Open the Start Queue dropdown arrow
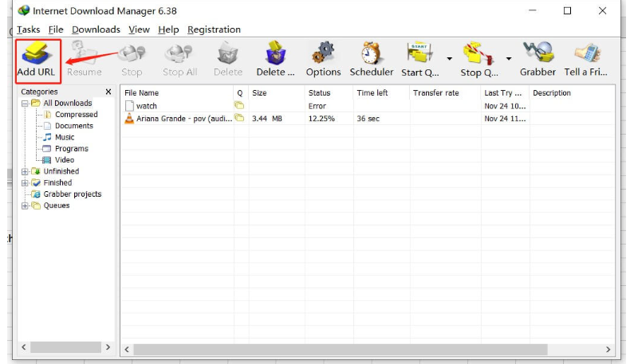The image size is (638, 364). 449,59
